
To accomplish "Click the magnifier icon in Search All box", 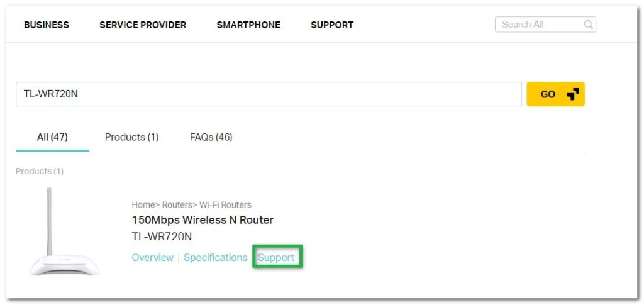I will click(588, 25).
